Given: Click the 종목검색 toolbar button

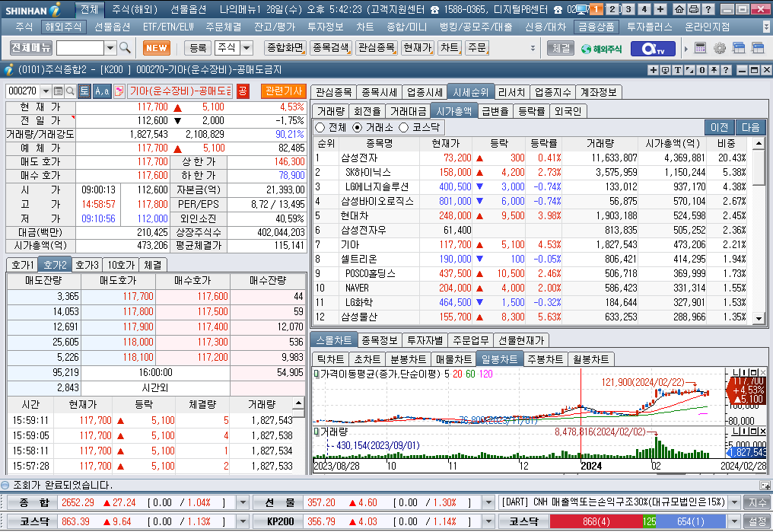Looking at the screenshot, I should [331, 48].
